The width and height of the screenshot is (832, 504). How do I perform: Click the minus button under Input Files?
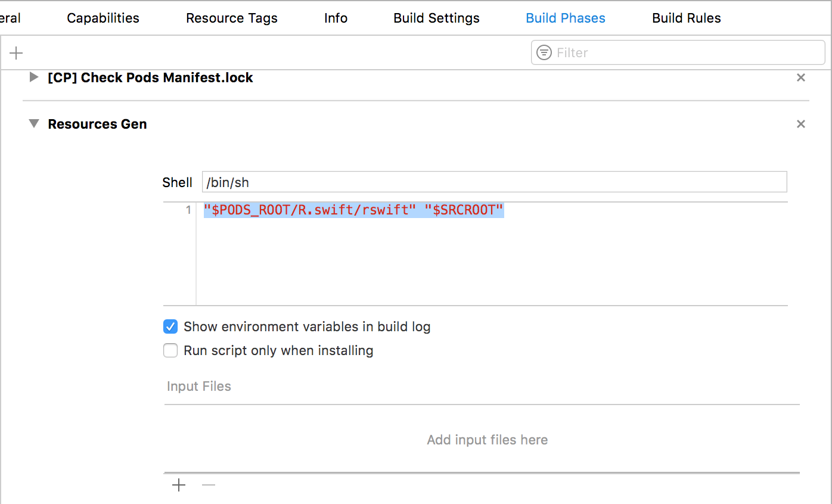[x=209, y=485]
